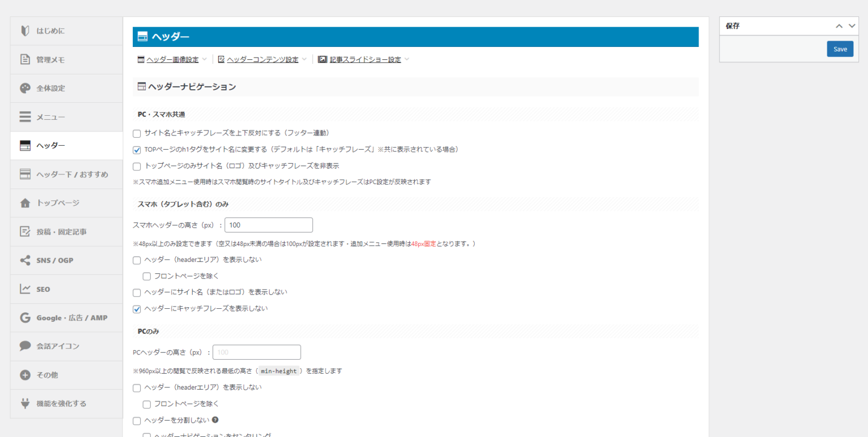Select the SNS / OGP share icon
The image size is (868, 437).
(x=25, y=260)
